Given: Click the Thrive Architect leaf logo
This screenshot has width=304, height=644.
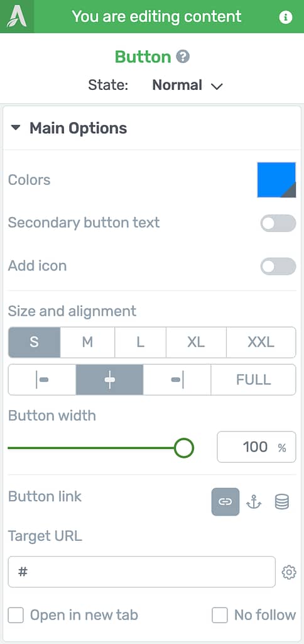Looking at the screenshot, I should [x=17, y=16].
